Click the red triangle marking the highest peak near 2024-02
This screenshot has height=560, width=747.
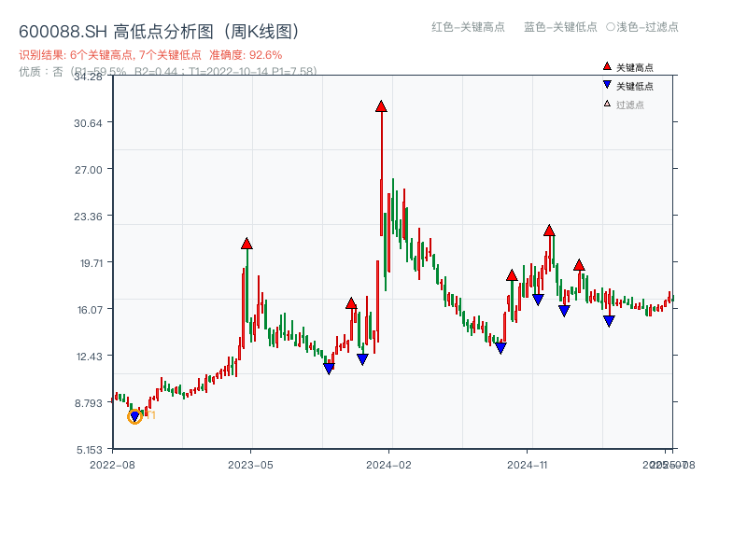pos(381,106)
